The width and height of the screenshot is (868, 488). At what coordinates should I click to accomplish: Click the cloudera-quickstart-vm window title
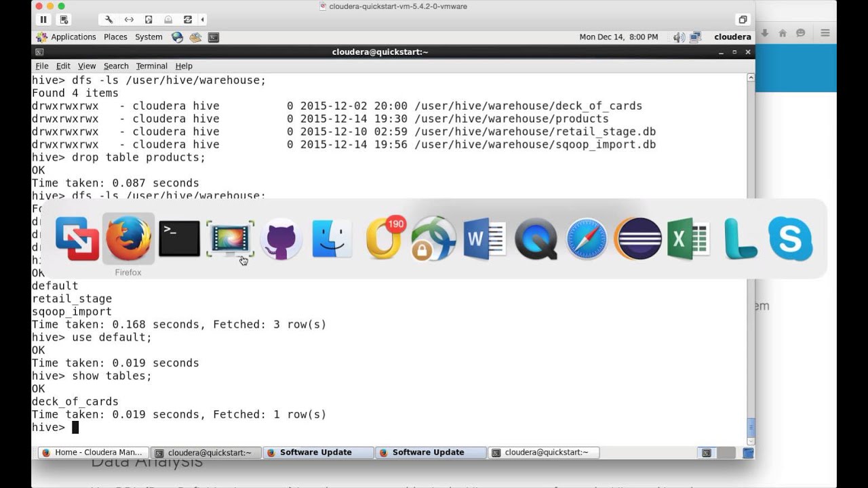click(398, 6)
